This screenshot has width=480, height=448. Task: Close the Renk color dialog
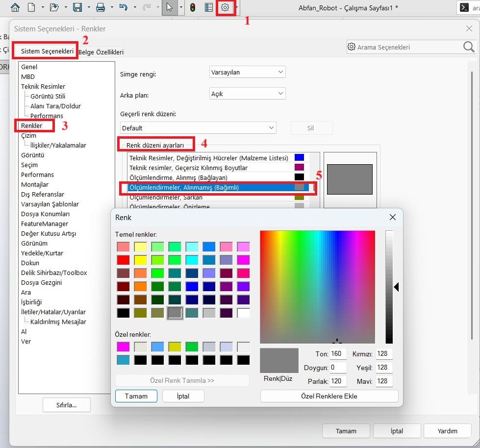pyautogui.click(x=392, y=217)
